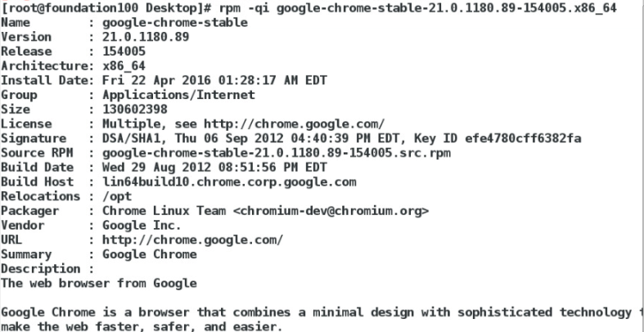Click the Build Host lin64build10.chrome.corp.google.com
The width and height of the screenshot is (644, 332).
click(229, 182)
